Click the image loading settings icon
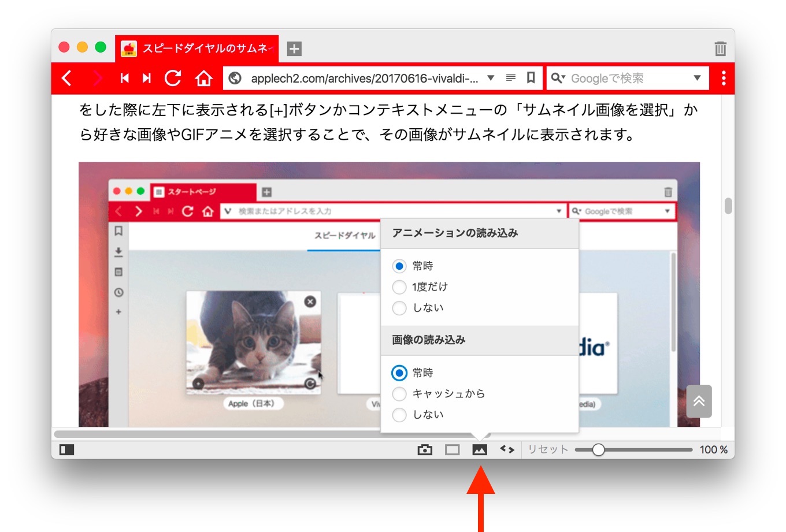The image size is (786, 532). click(479, 449)
